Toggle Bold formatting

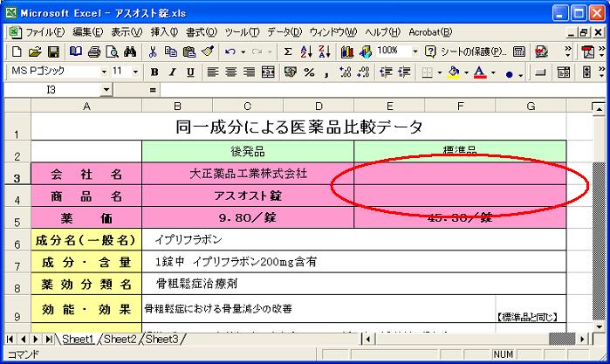[x=154, y=72]
